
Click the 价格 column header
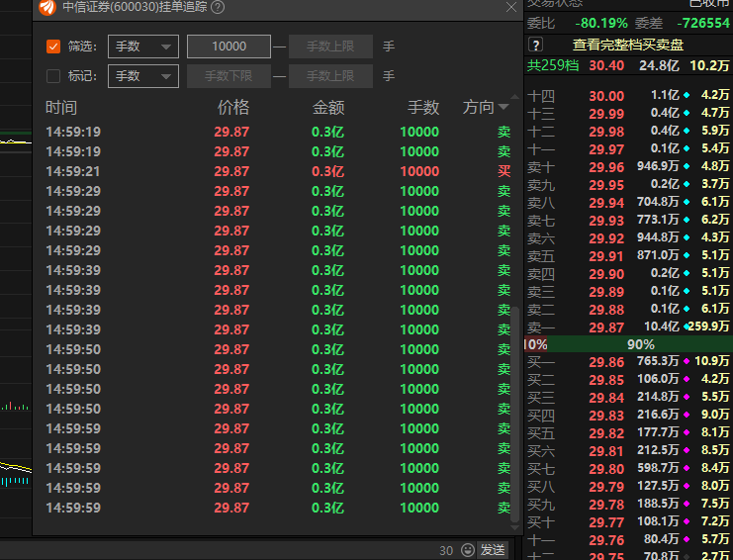point(233,108)
